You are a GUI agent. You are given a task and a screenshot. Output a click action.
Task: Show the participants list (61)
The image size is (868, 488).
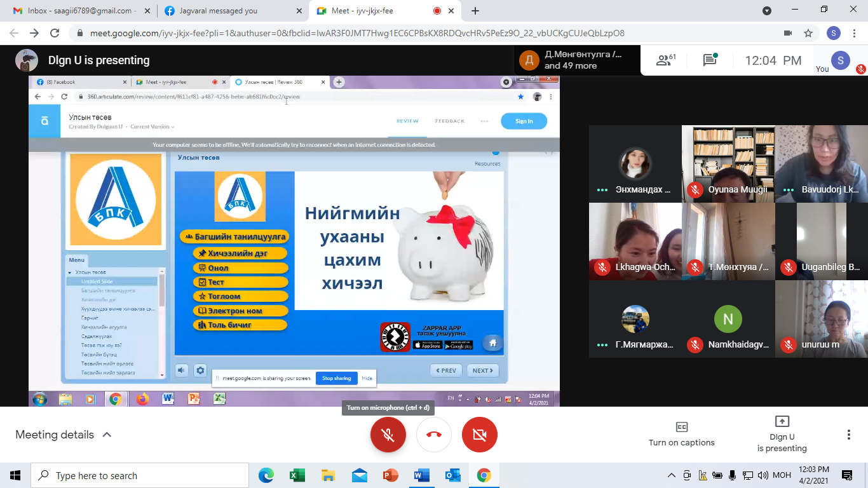[666, 60]
